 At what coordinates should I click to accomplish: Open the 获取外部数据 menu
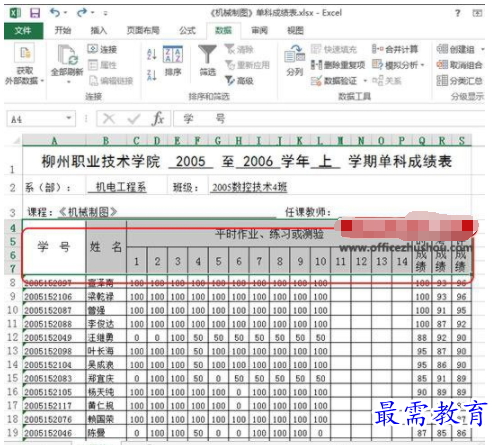tap(24, 65)
